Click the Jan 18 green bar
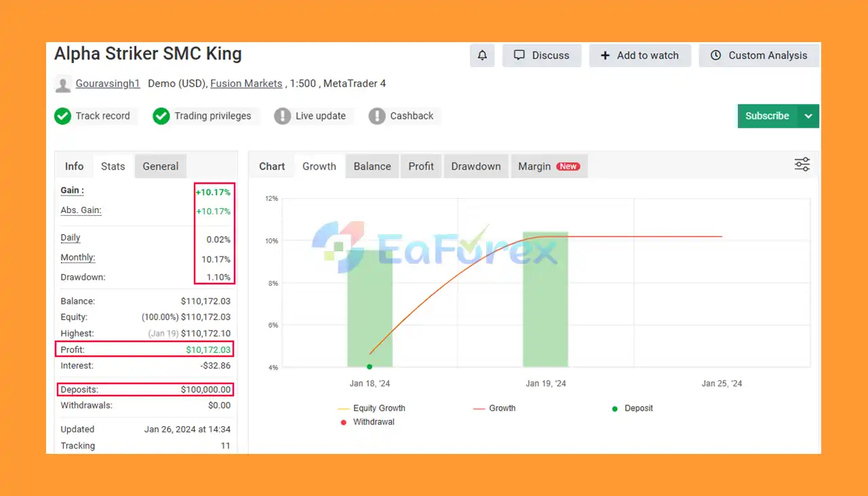The image size is (868, 496). tap(370, 309)
